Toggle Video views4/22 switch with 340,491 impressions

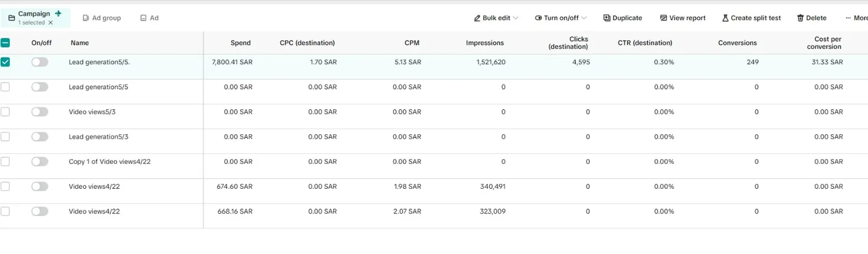(x=40, y=186)
